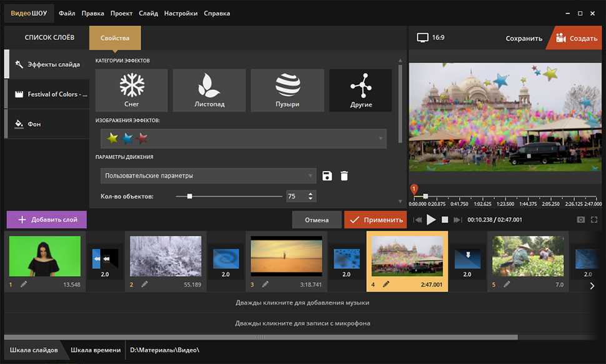Switch to the Свойства tab
Screen dimensions: 606x364
(115, 38)
